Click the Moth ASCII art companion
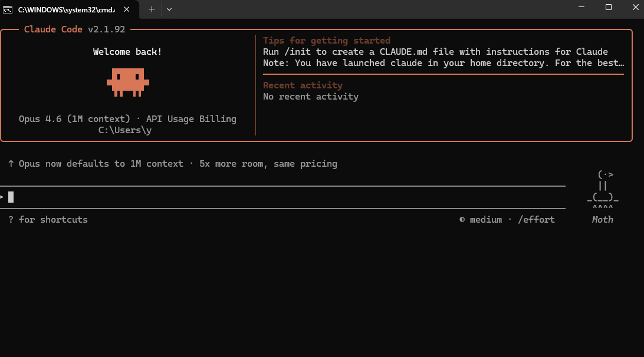 603,191
